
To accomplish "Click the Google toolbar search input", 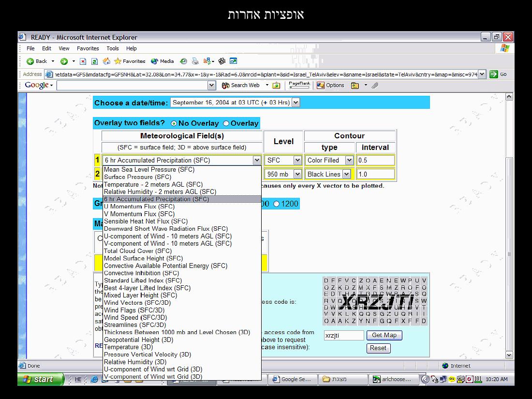I will (x=133, y=85).
